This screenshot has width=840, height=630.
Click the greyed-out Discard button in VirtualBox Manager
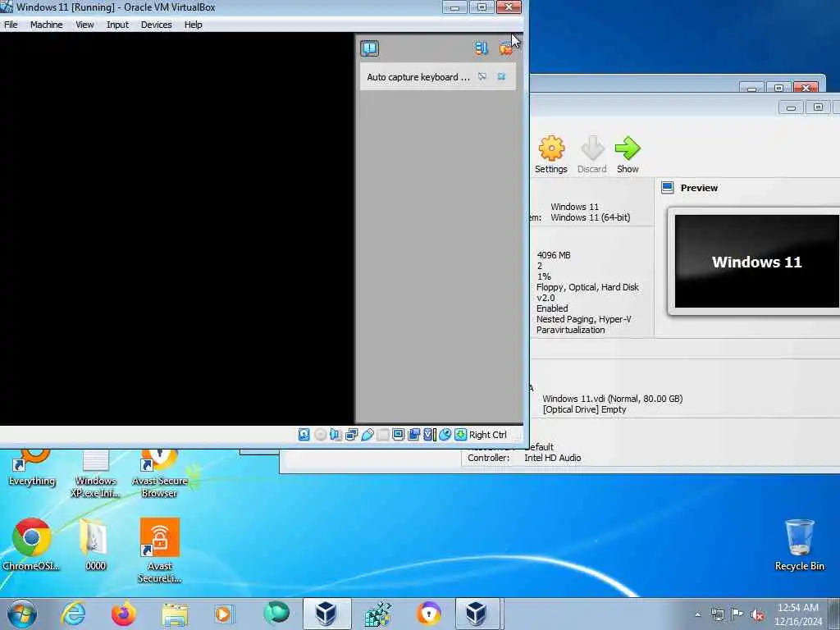tap(592, 155)
